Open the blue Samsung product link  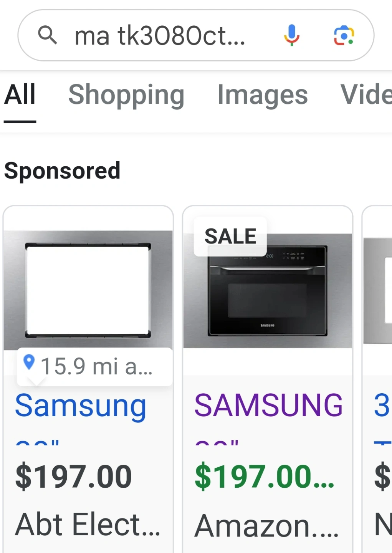coord(81,406)
